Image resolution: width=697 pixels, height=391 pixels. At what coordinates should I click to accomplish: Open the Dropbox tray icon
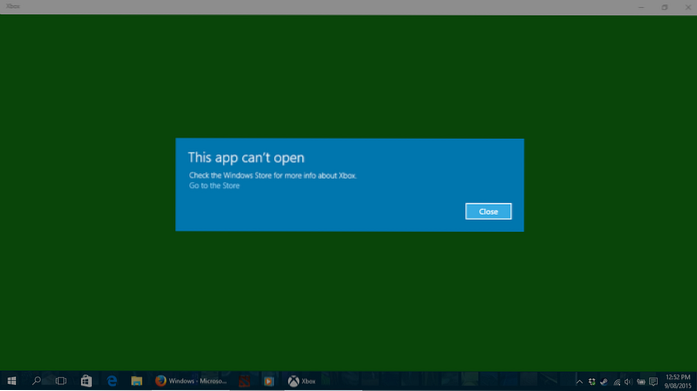click(592, 382)
